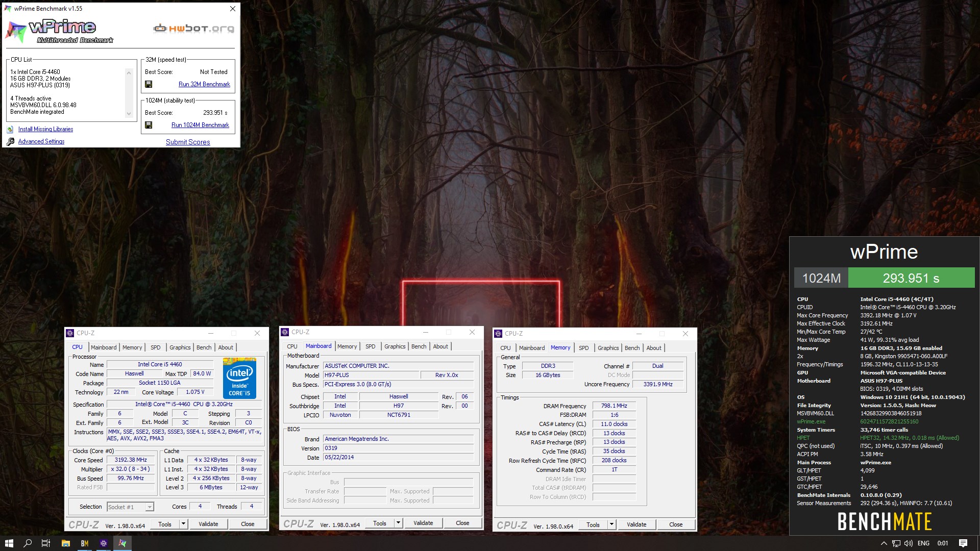Open the Tools dropdown arrow in the left CPU-Z window
The width and height of the screenshot is (980, 551).
point(183,524)
